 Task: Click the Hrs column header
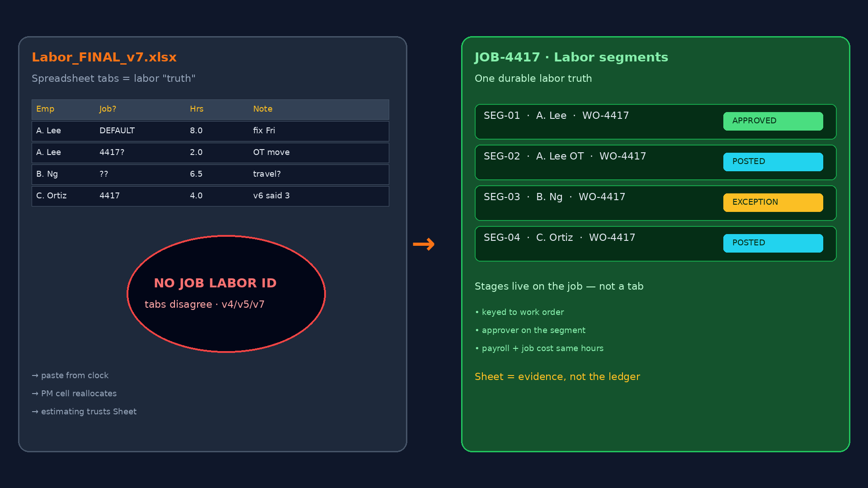click(197, 109)
